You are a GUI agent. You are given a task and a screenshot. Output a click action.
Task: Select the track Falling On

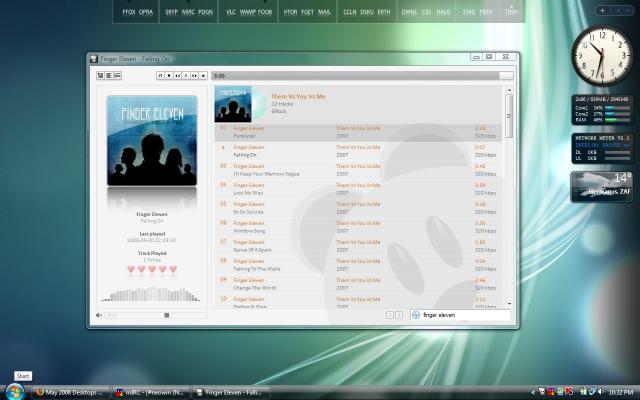(x=358, y=151)
